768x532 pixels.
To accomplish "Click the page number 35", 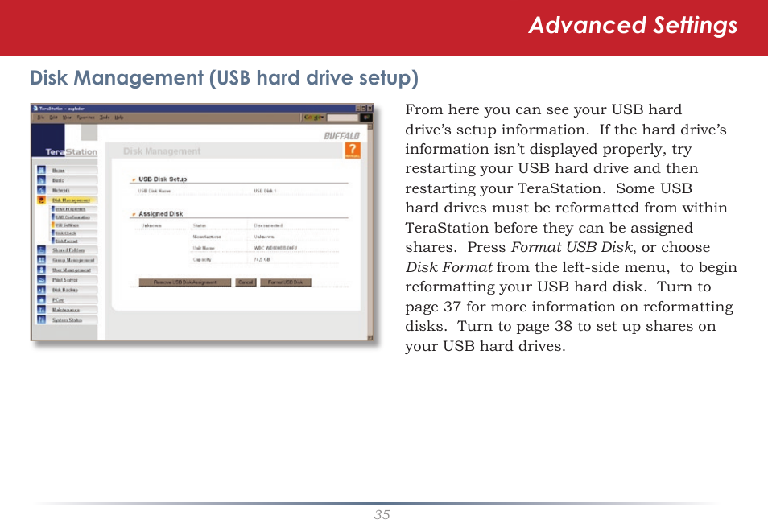I will [382, 515].
